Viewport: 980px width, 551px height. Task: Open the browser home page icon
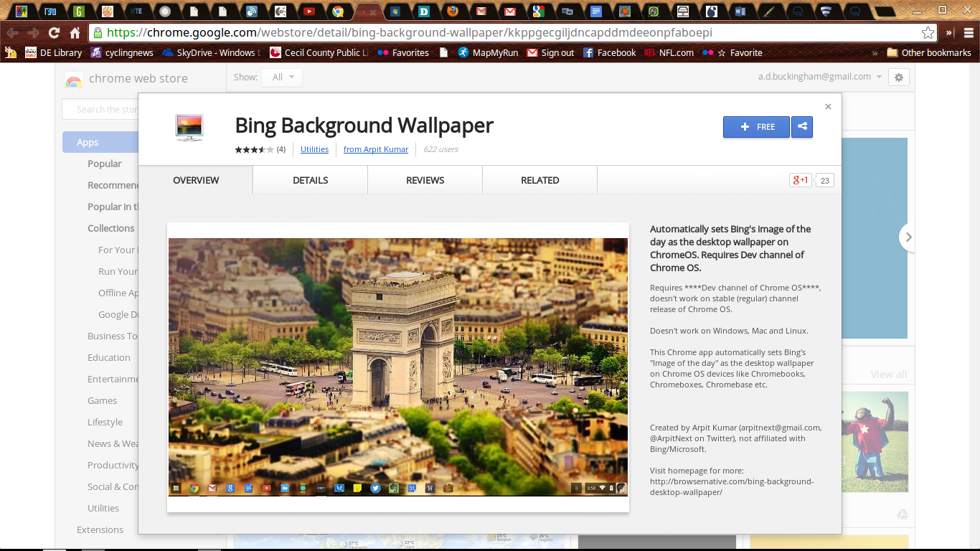click(x=75, y=33)
